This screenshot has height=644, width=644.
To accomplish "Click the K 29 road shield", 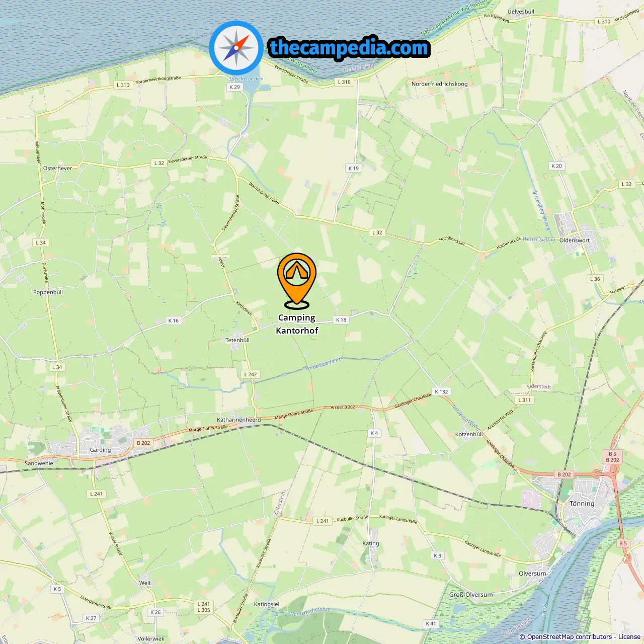I will 234,87.
